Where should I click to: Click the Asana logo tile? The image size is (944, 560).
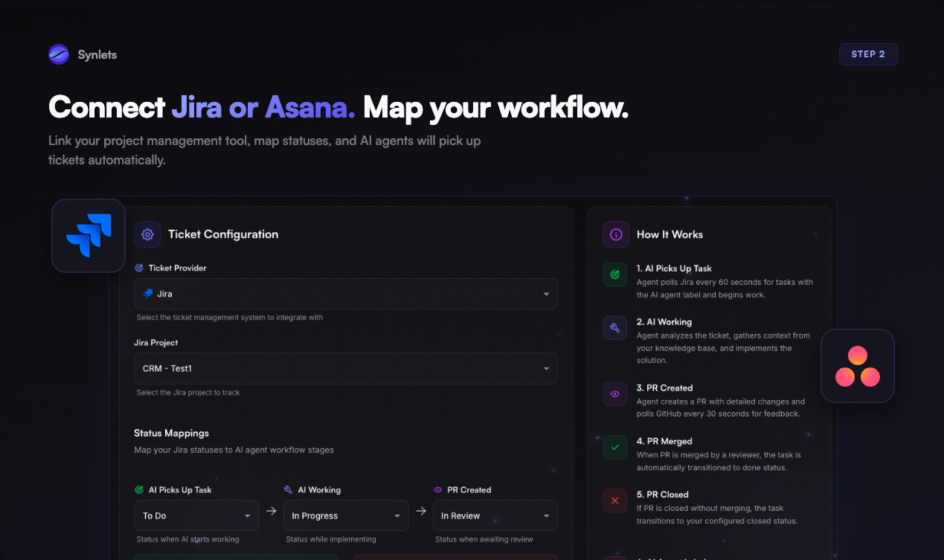(x=858, y=366)
